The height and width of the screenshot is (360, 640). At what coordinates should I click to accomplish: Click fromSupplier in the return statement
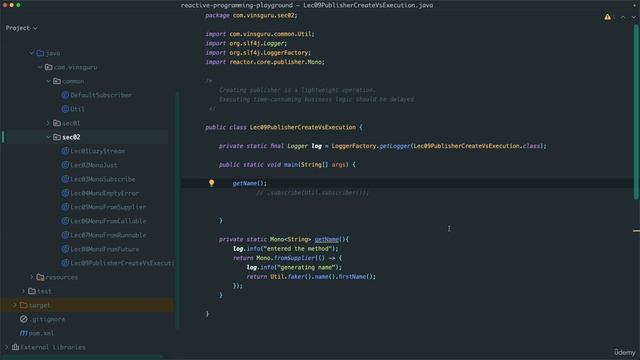coord(294,258)
